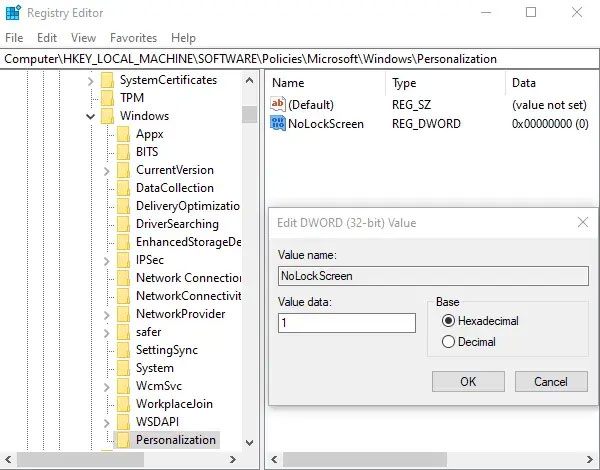
Task: Click the System folder icon
Action: pos(124,368)
